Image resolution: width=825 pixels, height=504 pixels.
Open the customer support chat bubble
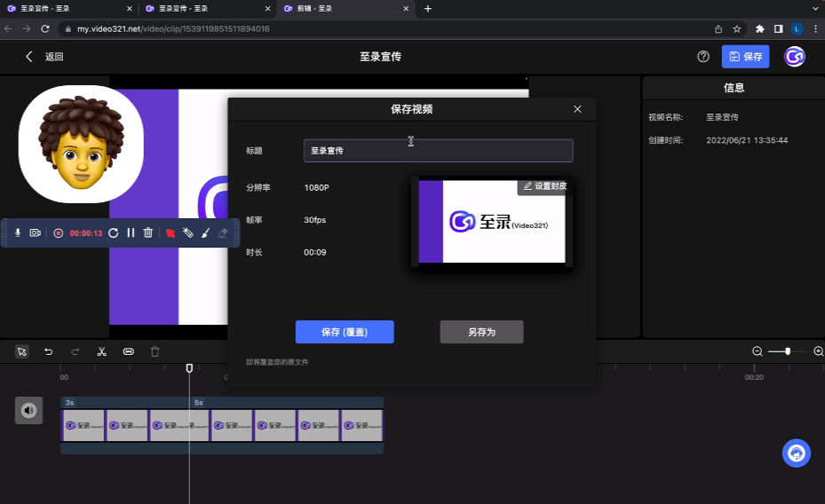tap(796, 453)
